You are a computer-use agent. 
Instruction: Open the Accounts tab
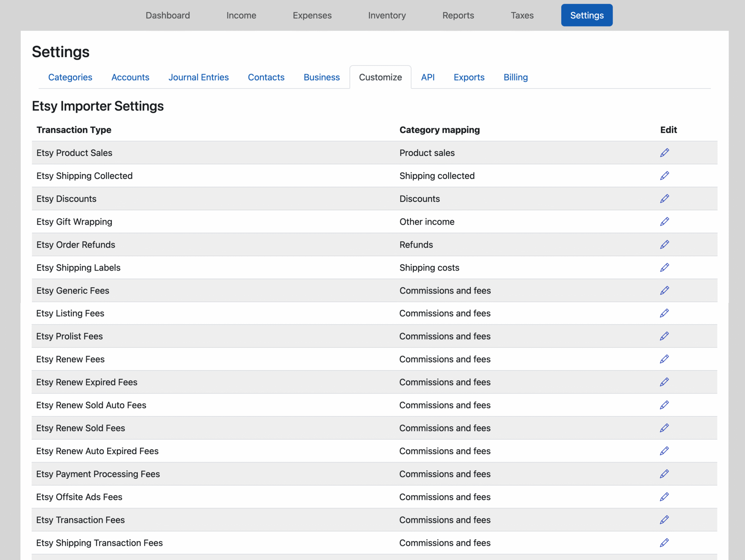(130, 77)
